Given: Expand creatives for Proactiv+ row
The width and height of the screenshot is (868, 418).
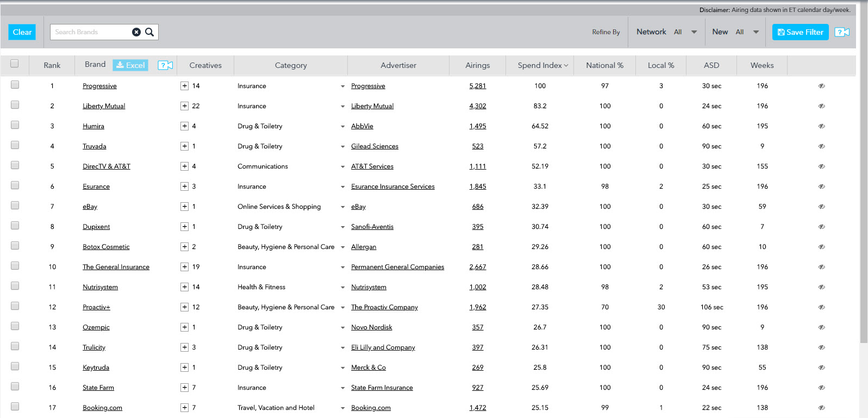Looking at the screenshot, I should click(x=185, y=307).
